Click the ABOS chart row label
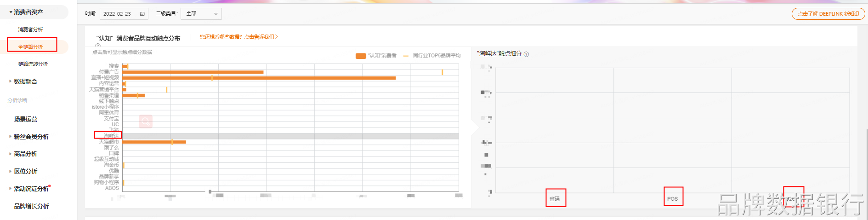This screenshot has width=868, height=220. (112, 188)
